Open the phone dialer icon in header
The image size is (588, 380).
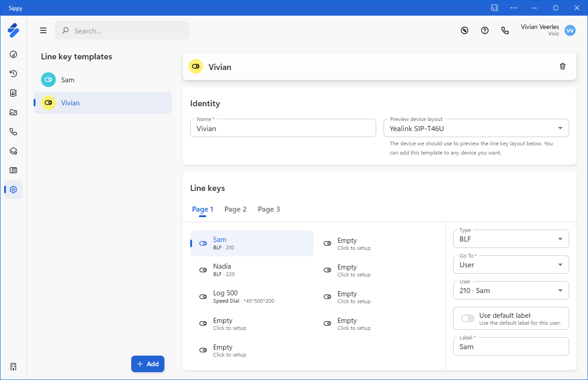pos(505,31)
